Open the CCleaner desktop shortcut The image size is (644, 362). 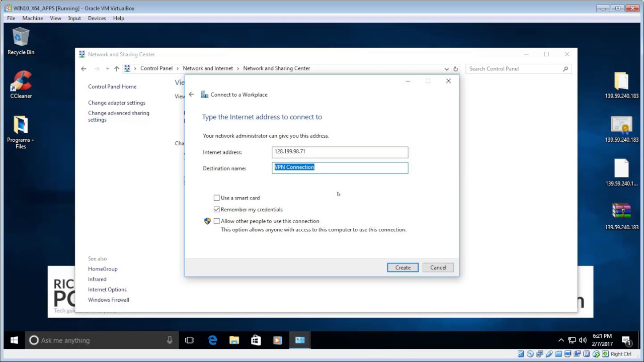(x=21, y=84)
